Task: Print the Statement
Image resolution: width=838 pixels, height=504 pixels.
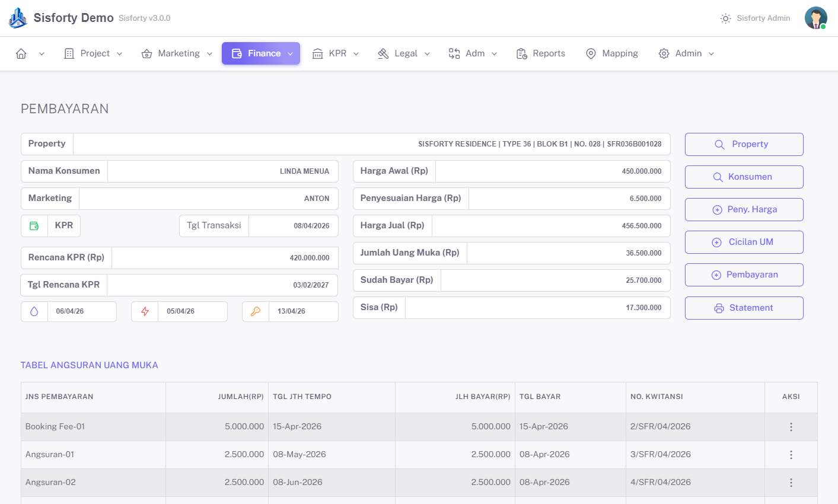Action: pyautogui.click(x=744, y=308)
